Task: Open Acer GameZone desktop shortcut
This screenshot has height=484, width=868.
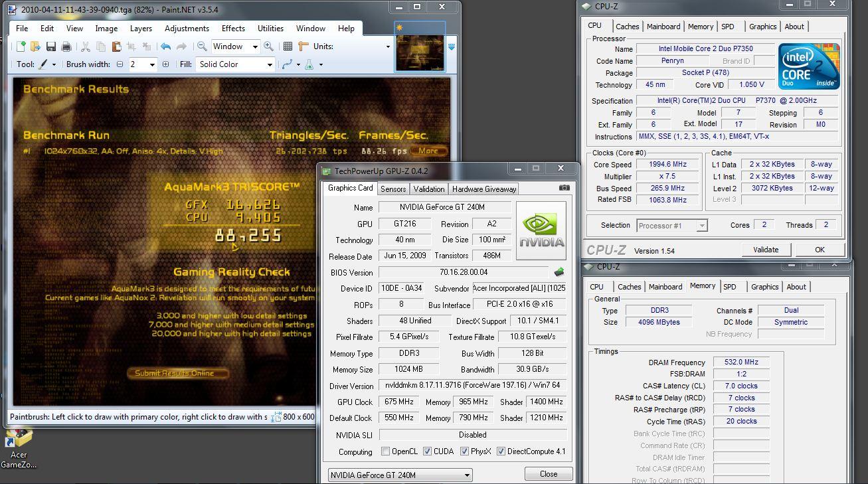Action: click(x=19, y=449)
